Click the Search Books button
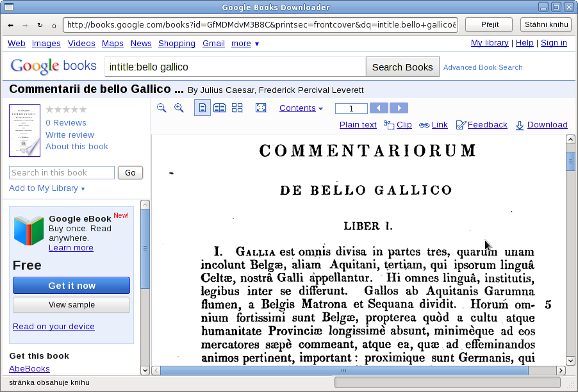The width and height of the screenshot is (578, 392). tap(402, 67)
